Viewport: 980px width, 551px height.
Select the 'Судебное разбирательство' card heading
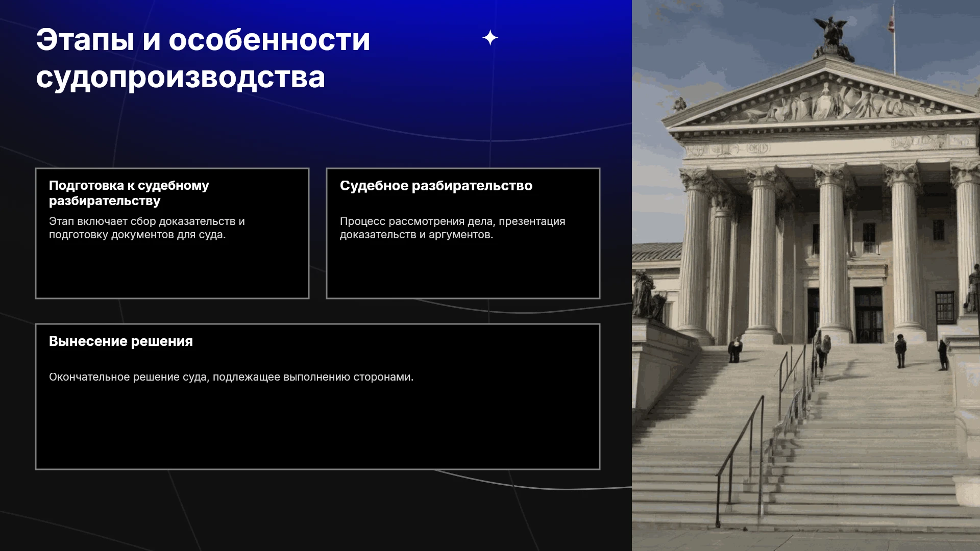[436, 186]
